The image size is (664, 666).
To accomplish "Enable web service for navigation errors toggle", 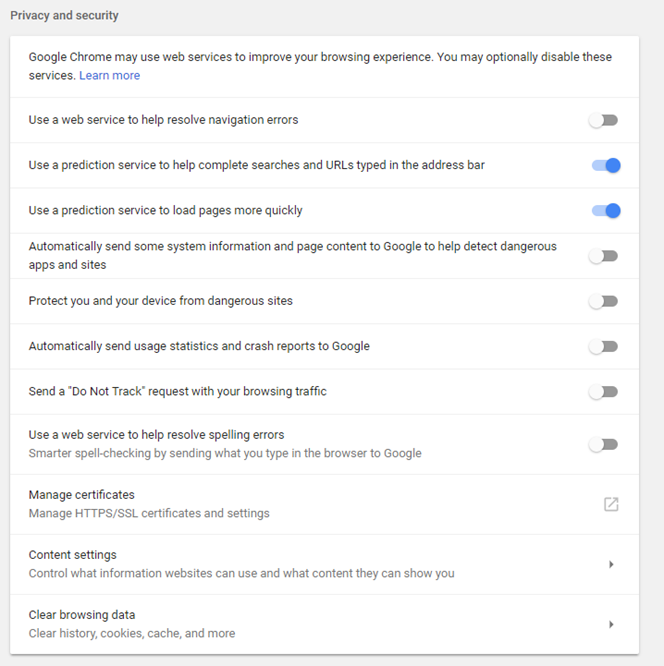I will (603, 120).
